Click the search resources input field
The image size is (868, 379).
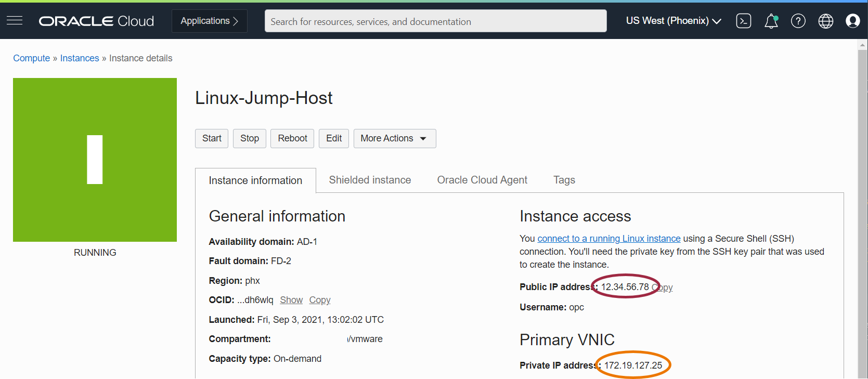(x=435, y=21)
